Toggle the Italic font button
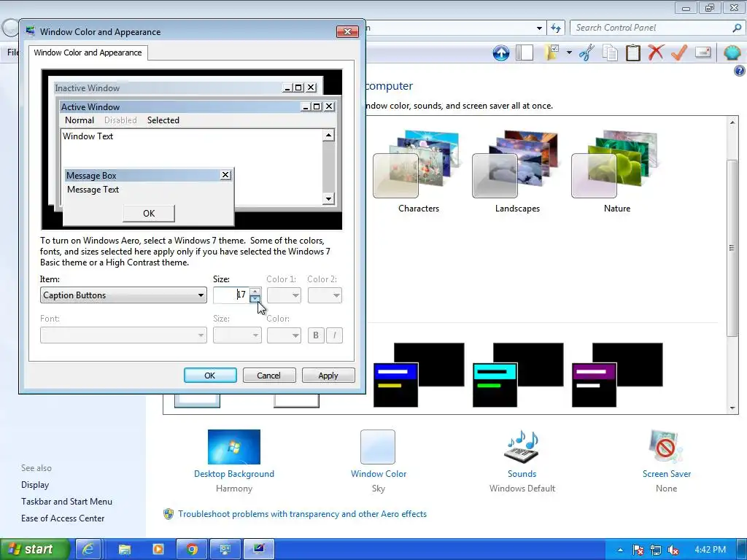 click(334, 335)
